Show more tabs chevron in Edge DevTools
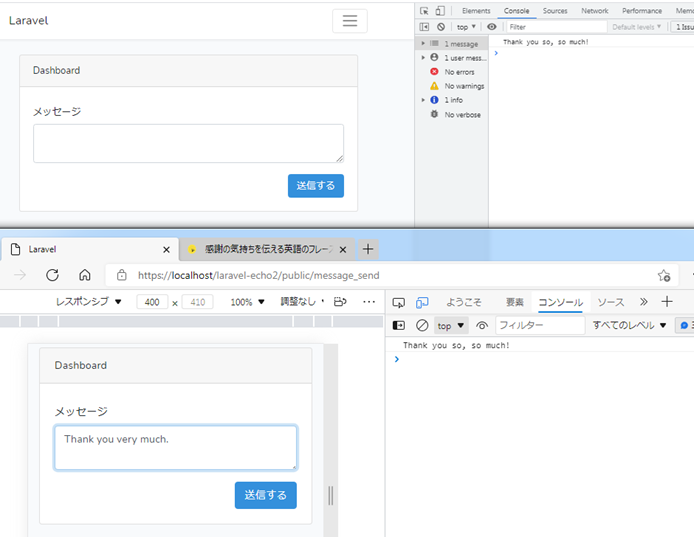The height and width of the screenshot is (537, 694). tap(644, 302)
